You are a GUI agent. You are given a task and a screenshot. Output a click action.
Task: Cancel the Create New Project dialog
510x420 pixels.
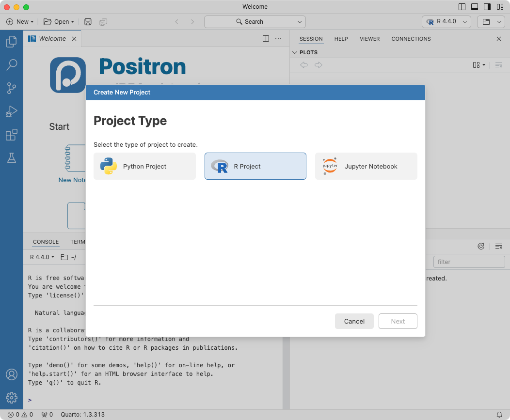[354, 321]
